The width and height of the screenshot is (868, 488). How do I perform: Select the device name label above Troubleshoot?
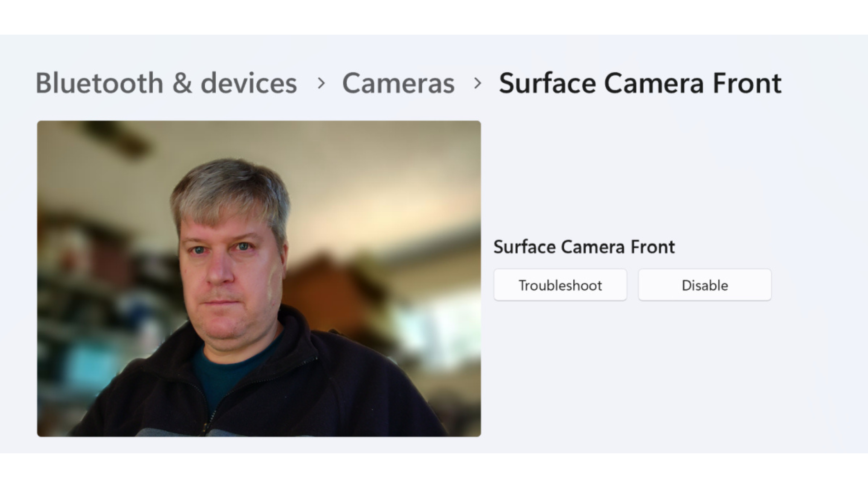pyautogui.click(x=584, y=247)
